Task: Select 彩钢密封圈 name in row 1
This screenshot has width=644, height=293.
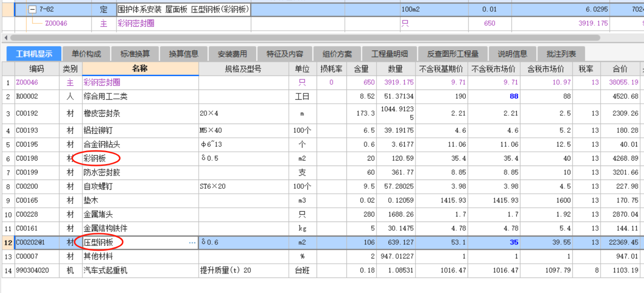Action: [140, 82]
